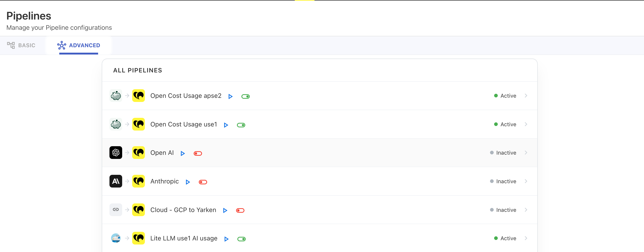Expand Lite LLM use1 AI usage row chevron
Screen dimensions: 644x252
[526, 238]
